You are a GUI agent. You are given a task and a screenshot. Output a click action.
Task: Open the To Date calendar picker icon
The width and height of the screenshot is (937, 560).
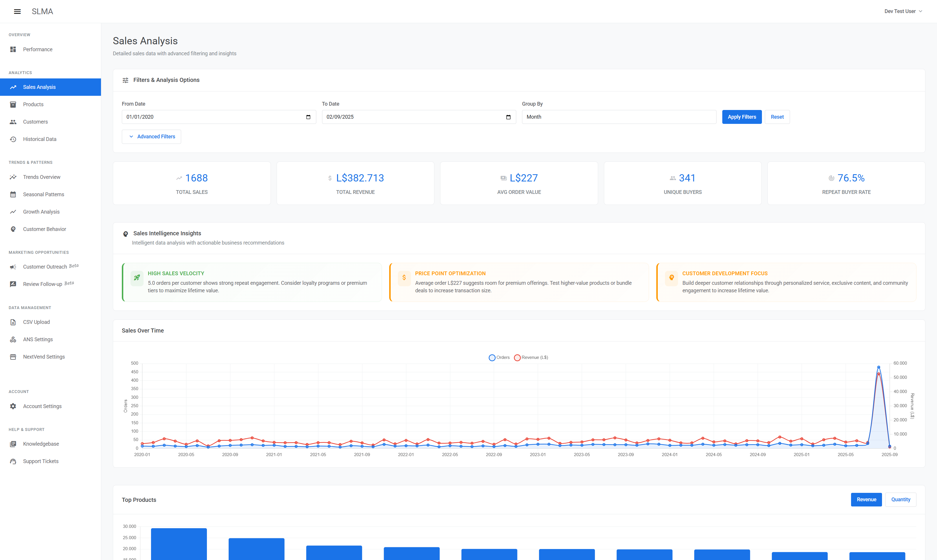click(508, 117)
